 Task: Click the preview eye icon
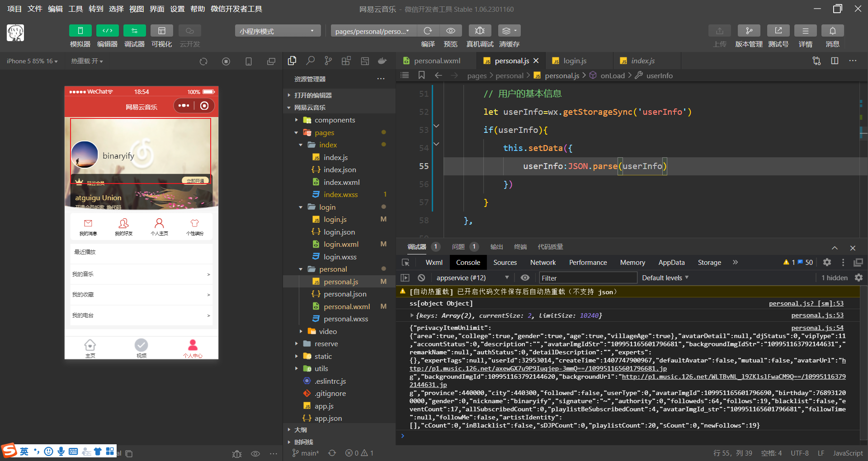(450, 30)
